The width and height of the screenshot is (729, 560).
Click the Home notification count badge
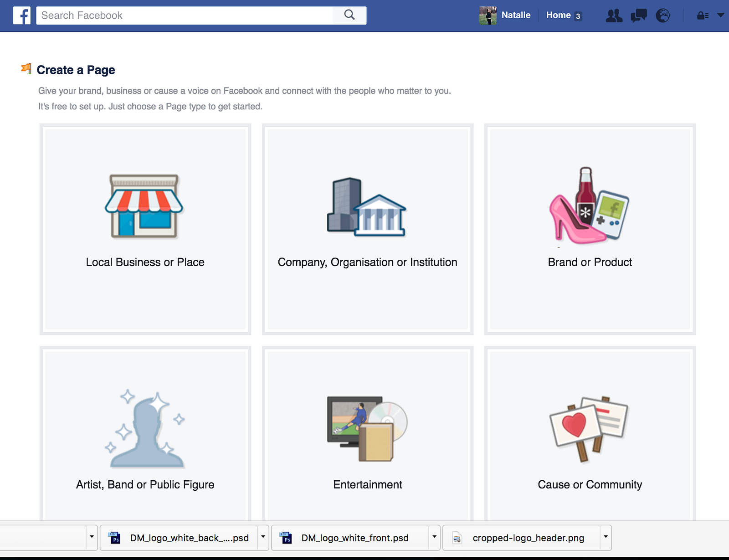pos(578,16)
